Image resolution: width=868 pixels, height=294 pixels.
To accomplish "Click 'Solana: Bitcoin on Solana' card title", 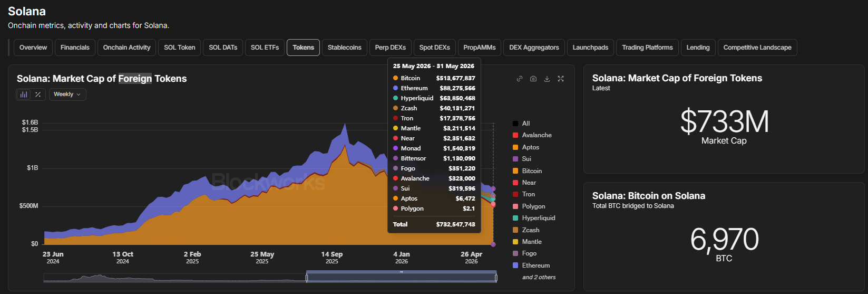I will coord(649,196).
